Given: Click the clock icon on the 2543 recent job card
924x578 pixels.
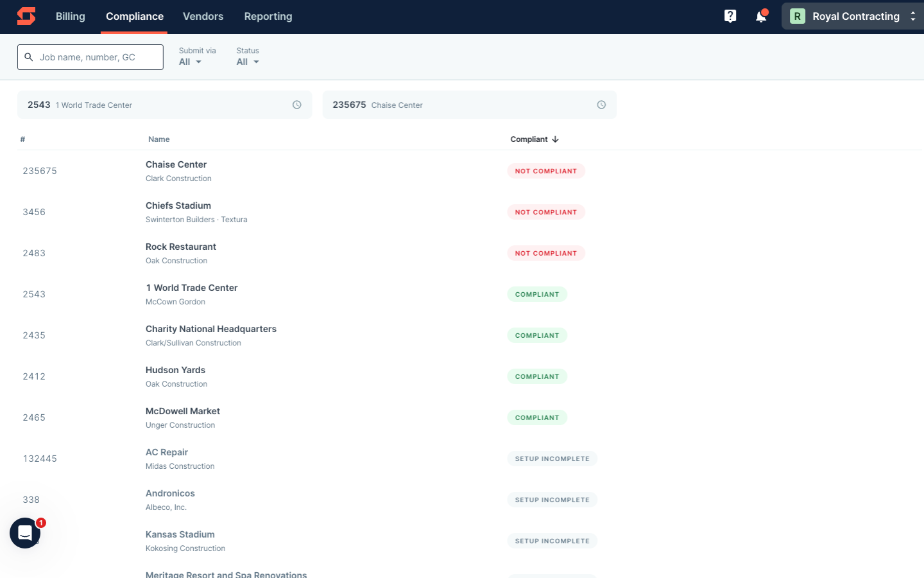Looking at the screenshot, I should [296, 104].
